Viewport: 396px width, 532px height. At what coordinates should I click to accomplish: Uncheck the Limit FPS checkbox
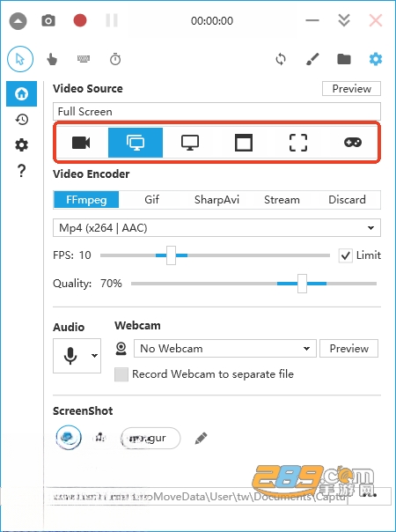[x=345, y=255]
